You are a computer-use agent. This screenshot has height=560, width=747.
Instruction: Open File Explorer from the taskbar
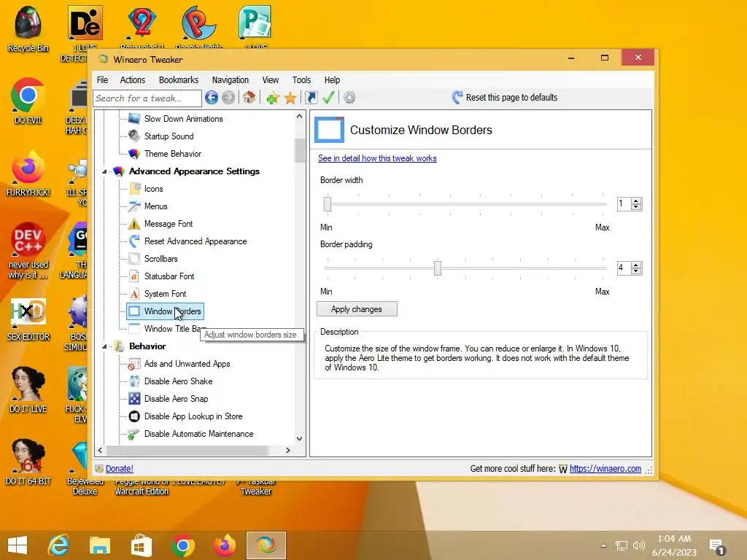pyautogui.click(x=99, y=545)
